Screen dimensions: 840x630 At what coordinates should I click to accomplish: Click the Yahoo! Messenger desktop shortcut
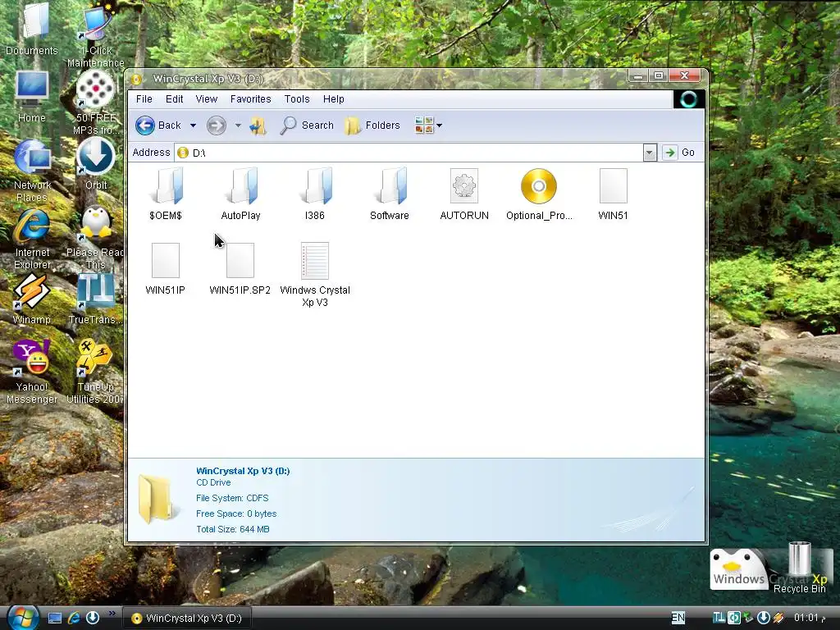coord(32,372)
